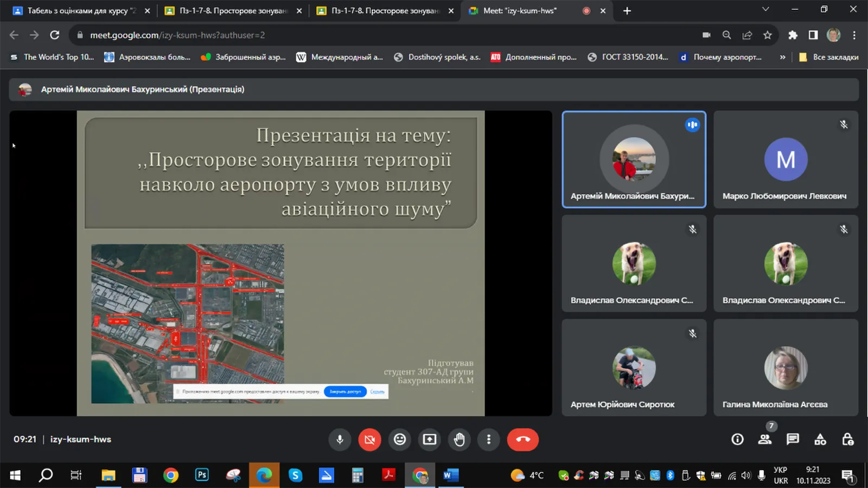The image size is (868, 488).
Task: Open Аэровокзалы боль... bookmark
Action: pos(148,57)
